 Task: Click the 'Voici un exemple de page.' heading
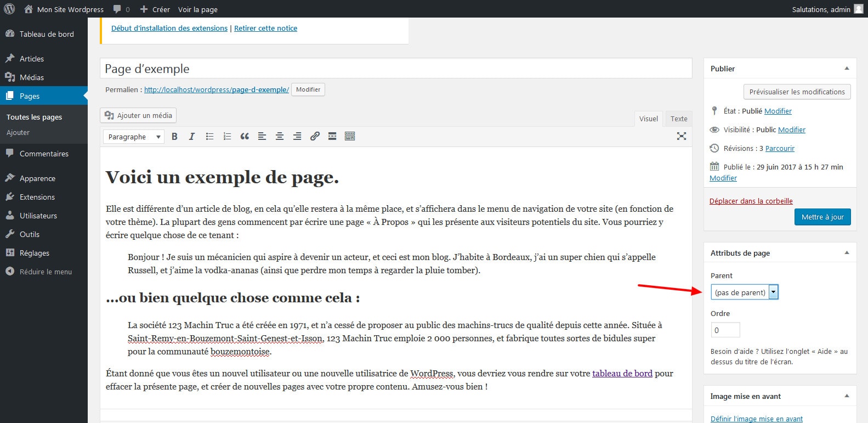(x=222, y=177)
